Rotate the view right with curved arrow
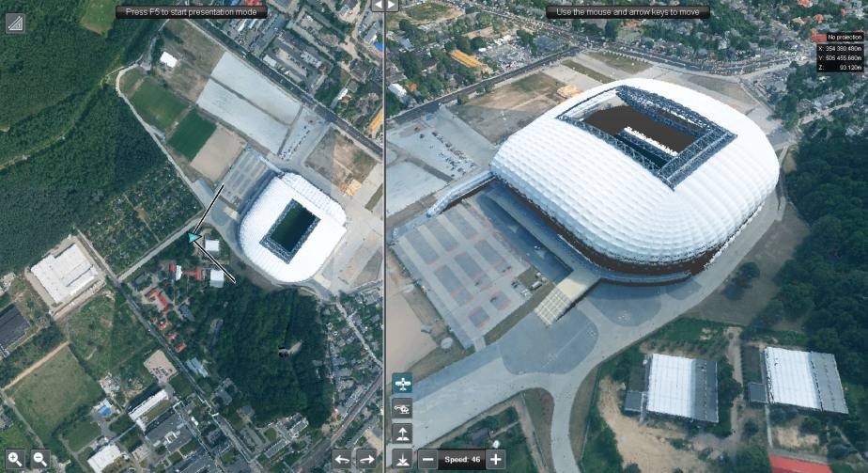Image resolution: width=868 pixels, height=473 pixels. point(366,459)
